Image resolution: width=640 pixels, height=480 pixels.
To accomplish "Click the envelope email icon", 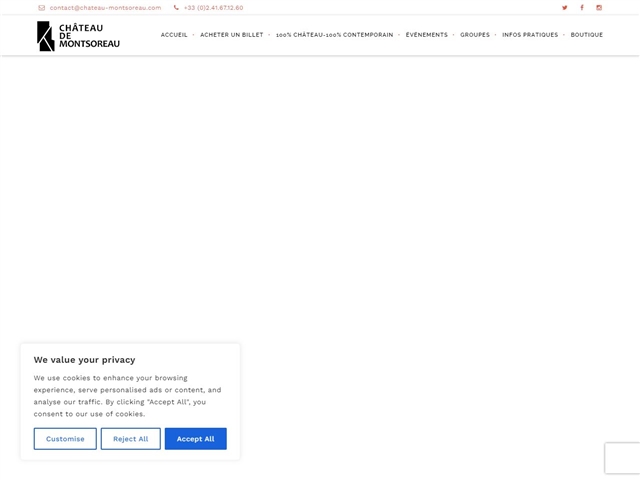I will tap(41, 8).
